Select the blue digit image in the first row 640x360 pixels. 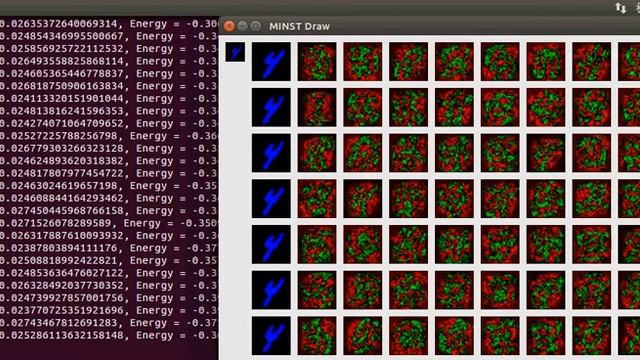(x=271, y=61)
